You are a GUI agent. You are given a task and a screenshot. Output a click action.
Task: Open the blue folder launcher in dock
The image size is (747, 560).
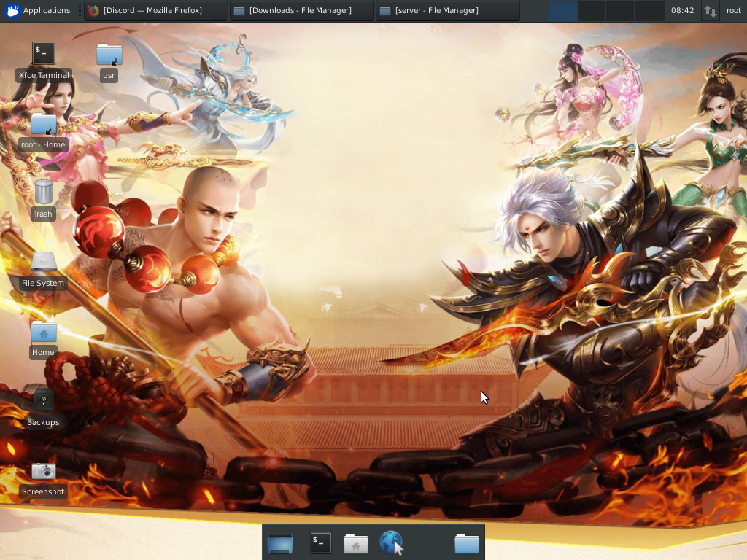466,543
